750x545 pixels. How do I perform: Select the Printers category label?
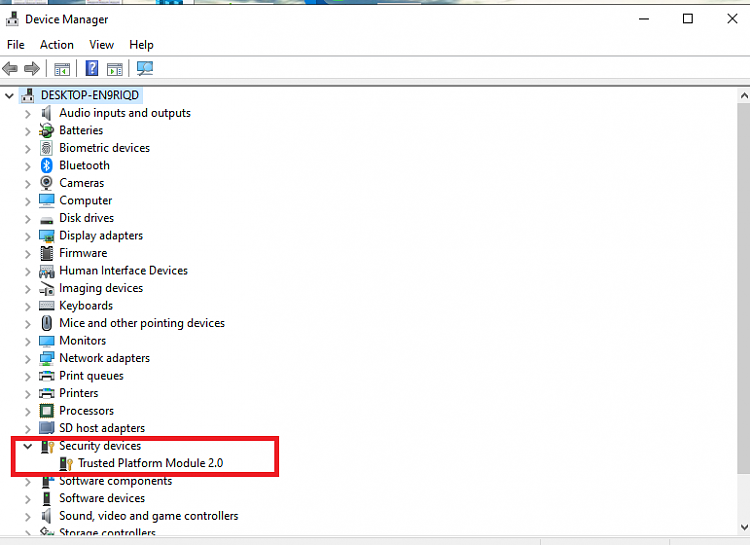point(79,393)
